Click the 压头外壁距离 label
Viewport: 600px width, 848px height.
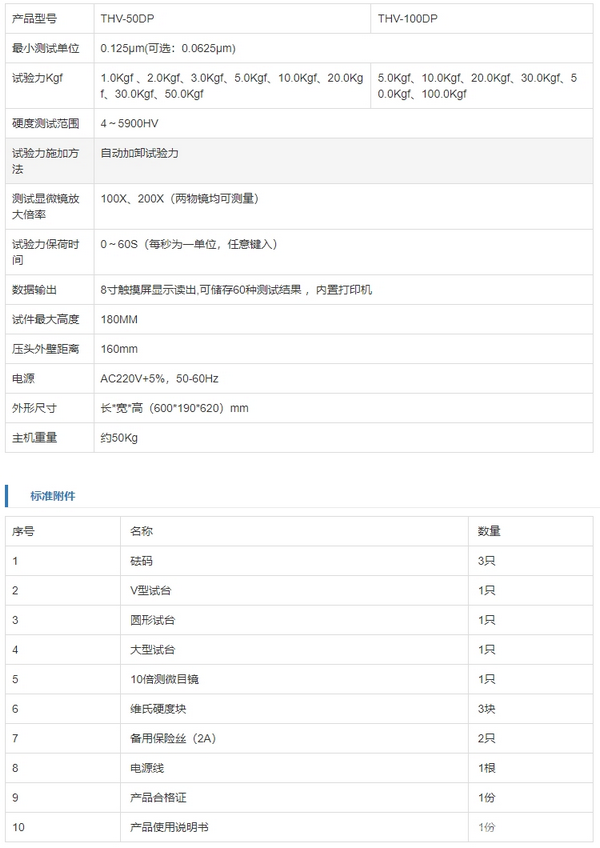(46, 349)
